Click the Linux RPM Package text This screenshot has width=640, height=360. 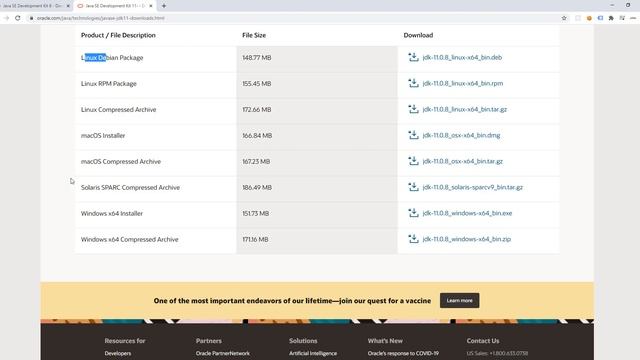coord(109,84)
